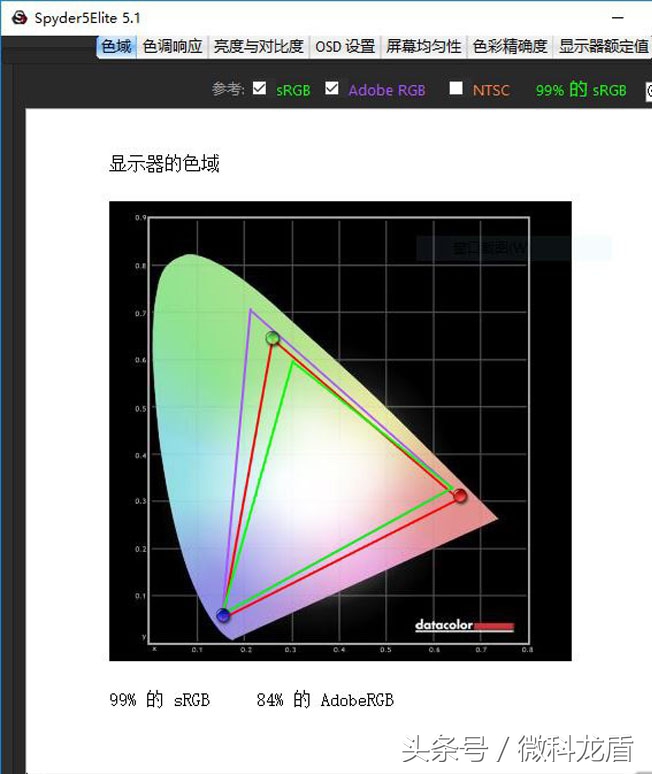Image resolution: width=652 pixels, height=774 pixels.
Task: Enable the NTSC reference checkbox
Action: [x=456, y=88]
